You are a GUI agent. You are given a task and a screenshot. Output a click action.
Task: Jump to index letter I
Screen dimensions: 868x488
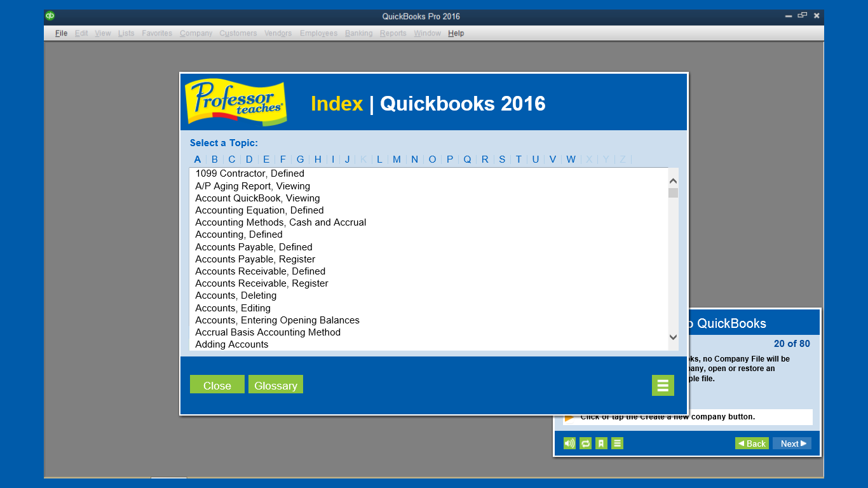coord(333,159)
